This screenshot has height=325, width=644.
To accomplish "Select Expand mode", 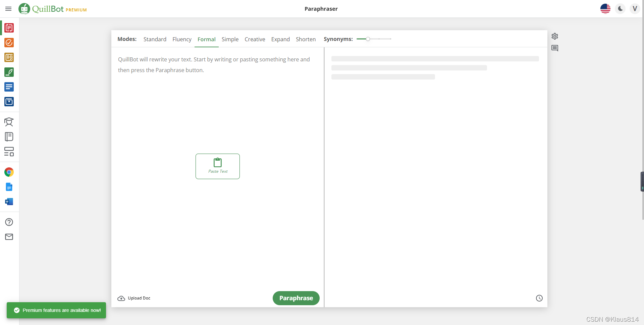I will pos(280,39).
